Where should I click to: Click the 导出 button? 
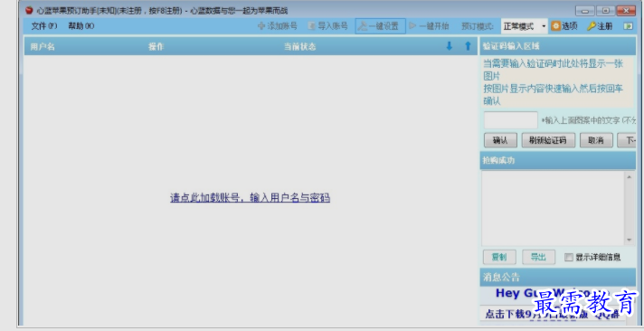[x=538, y=257]
